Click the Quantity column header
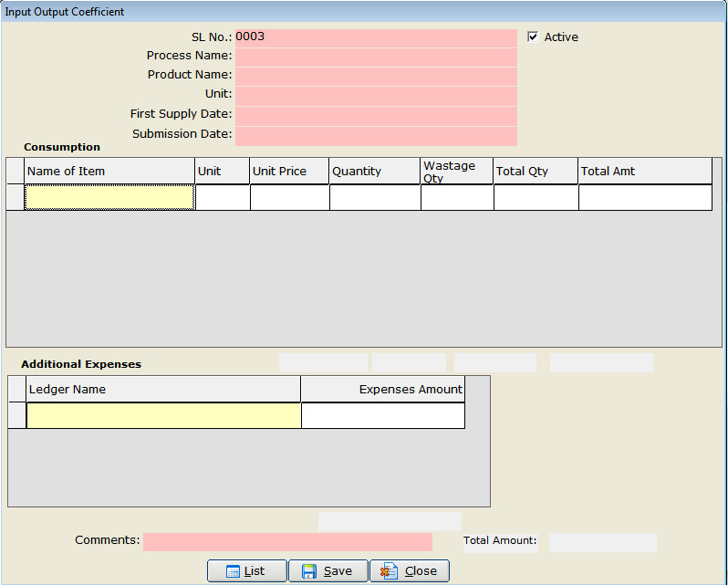 point(375,171)
